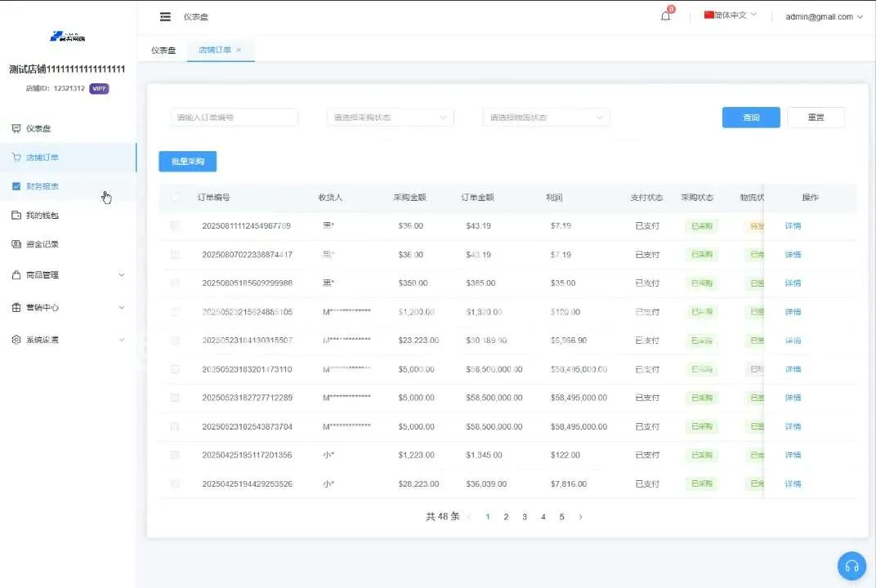Check the box for order 2025081112454987789

(175, 226)
